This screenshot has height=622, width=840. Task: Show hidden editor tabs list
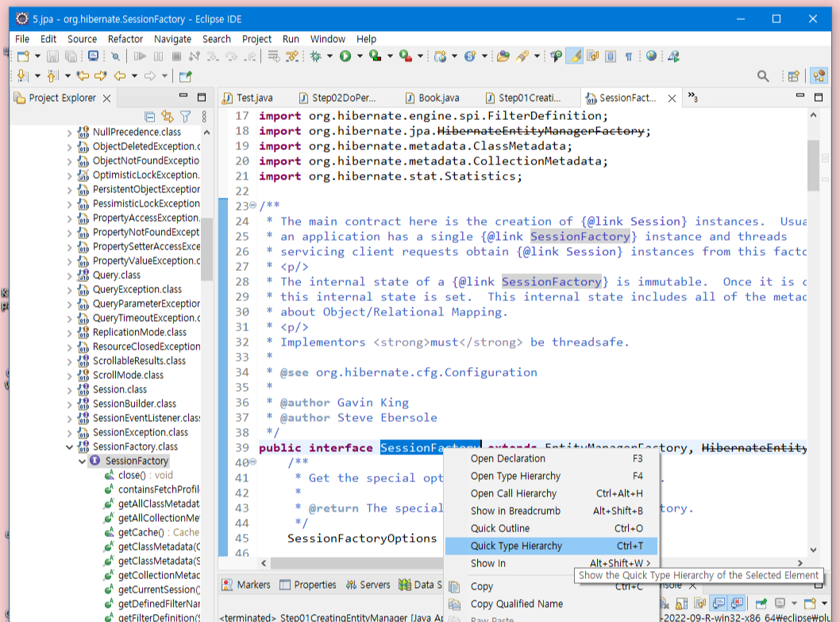pos(692,97)
